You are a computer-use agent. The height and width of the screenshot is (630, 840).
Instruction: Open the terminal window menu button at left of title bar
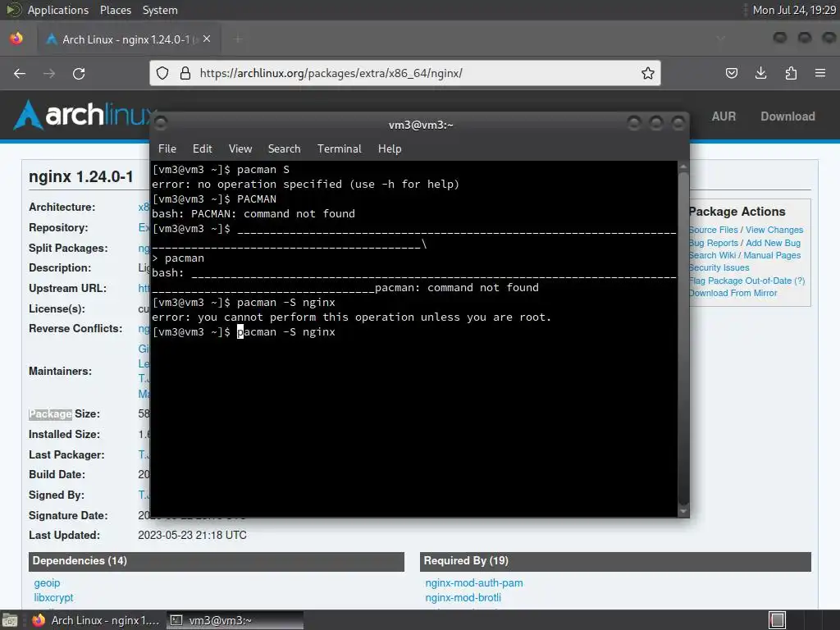click(x=161, y=124)
